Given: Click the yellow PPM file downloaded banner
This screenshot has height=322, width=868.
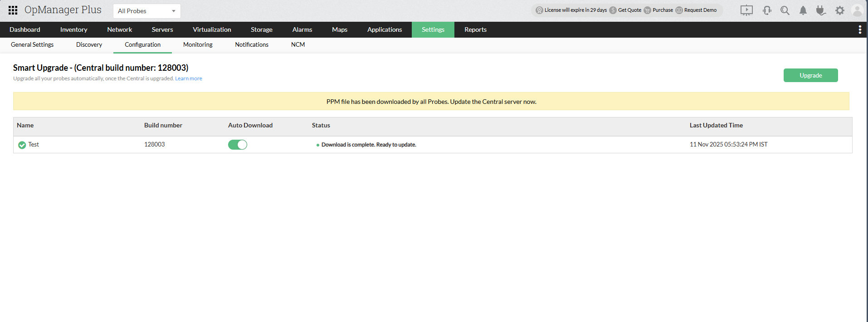Looking at the screenshot, I should [x=431, y=101].
